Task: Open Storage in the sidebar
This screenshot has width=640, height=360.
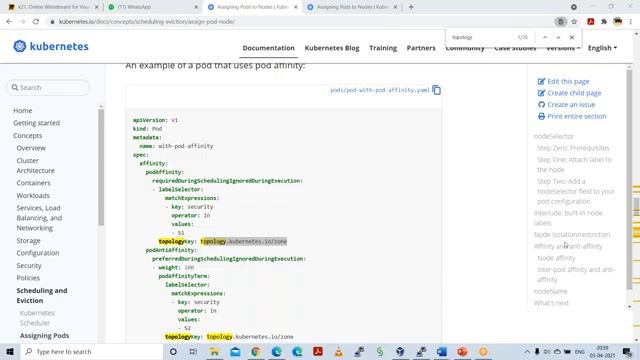Action: coord(28,240)
